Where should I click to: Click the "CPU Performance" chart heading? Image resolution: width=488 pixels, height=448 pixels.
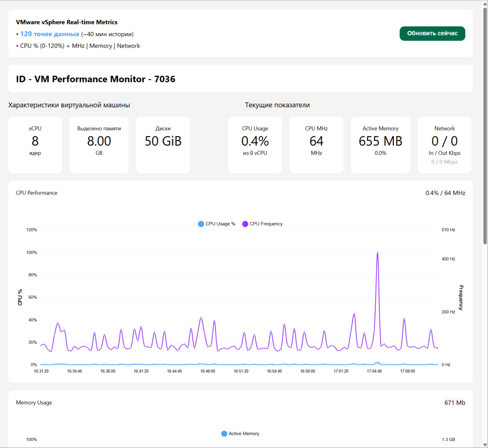point(37,193)
